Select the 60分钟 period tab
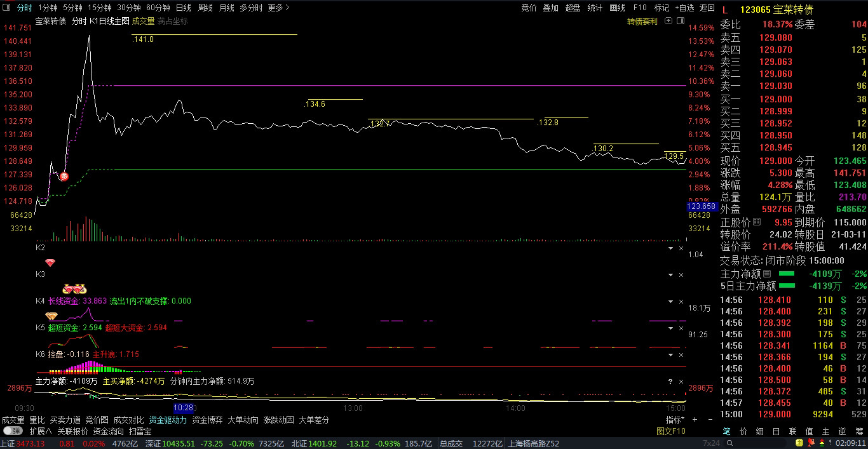 (158, 8)
